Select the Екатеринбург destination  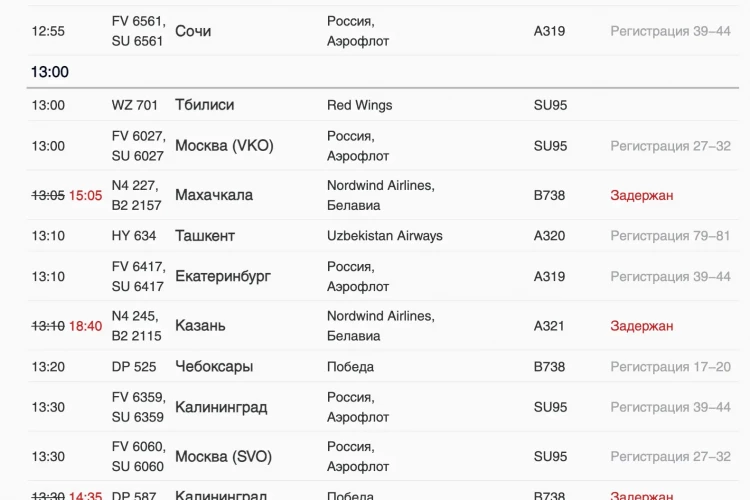click(223, 277)
